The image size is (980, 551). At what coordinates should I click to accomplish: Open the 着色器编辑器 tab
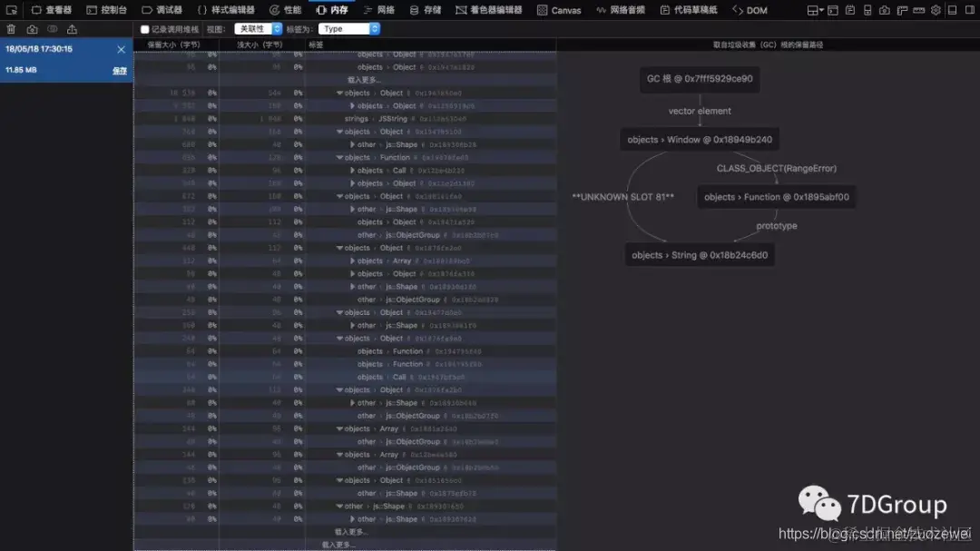coord(489,10)
